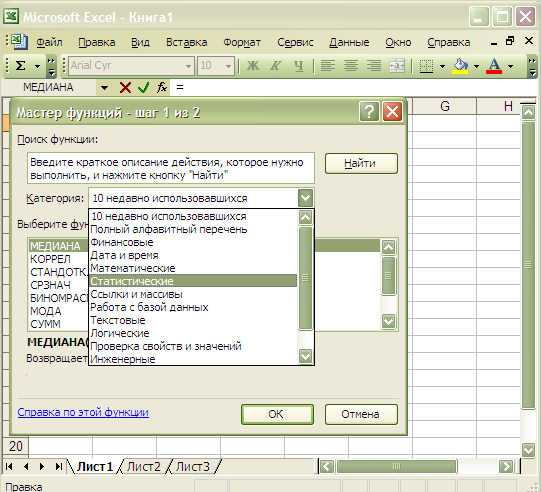Open the Окно menu
Viewport: 541px width, 492px height.
click(x=398, y=42)
